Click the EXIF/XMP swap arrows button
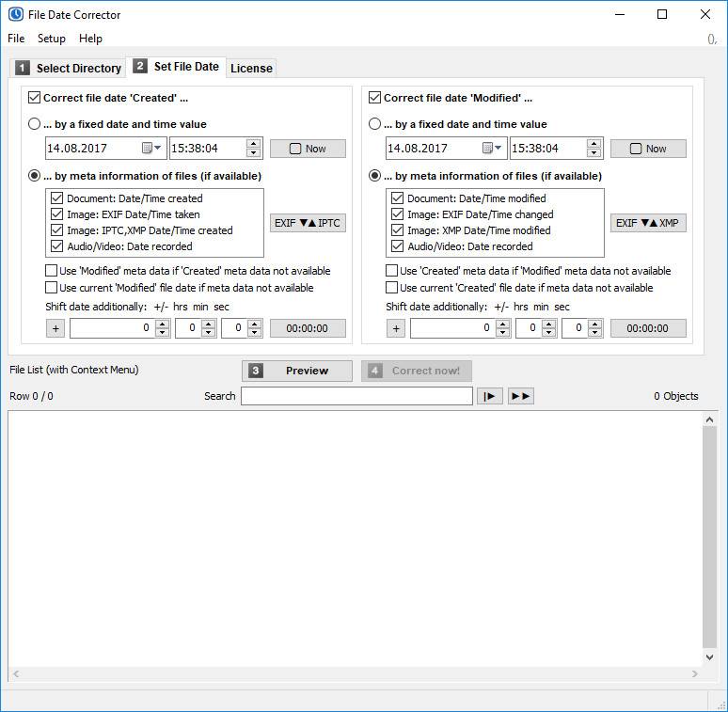 click(648, 223)
